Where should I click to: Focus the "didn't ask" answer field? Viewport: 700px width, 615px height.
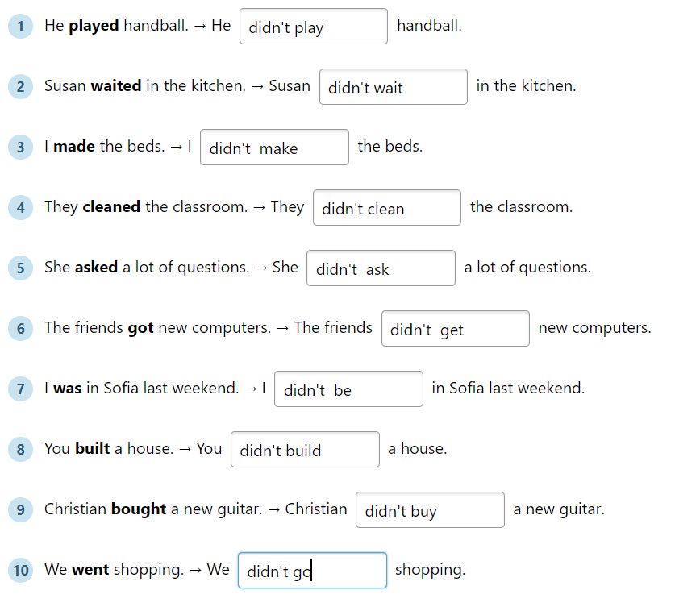point(381,268)
